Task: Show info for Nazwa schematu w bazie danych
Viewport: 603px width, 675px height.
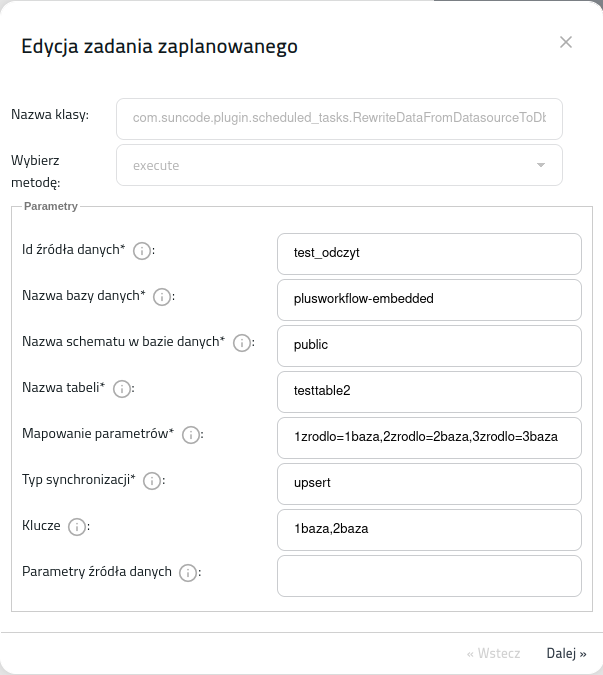Action: 242,343
